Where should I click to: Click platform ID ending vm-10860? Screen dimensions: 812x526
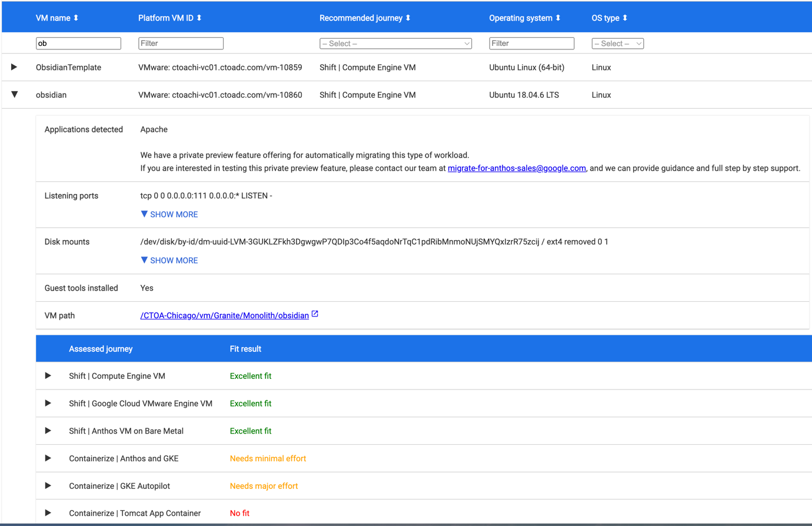pos(220,95)
